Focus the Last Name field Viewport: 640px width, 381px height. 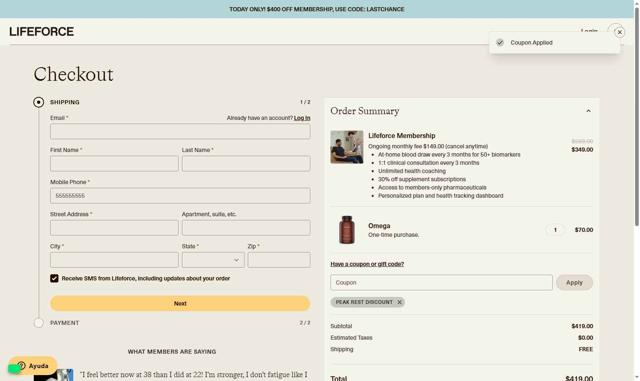246,163
